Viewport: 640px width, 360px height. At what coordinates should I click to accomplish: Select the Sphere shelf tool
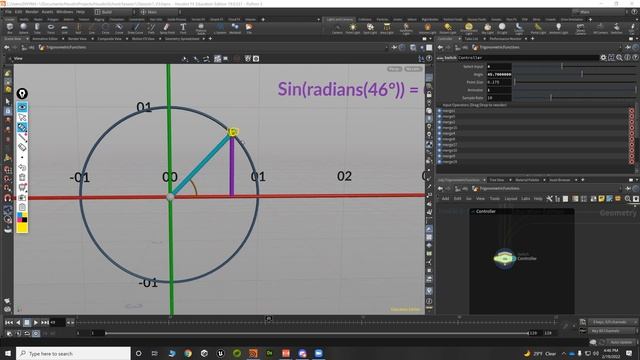click(24, 29)
